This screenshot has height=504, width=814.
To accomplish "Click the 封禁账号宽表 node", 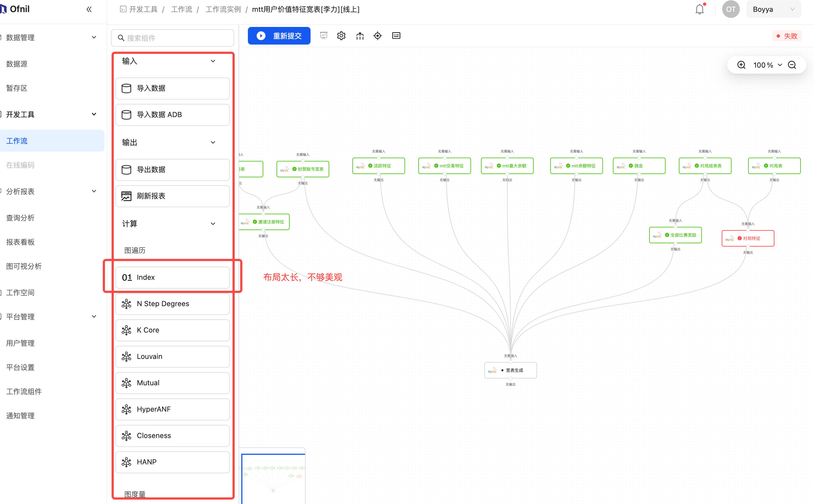I will (303, 169).
